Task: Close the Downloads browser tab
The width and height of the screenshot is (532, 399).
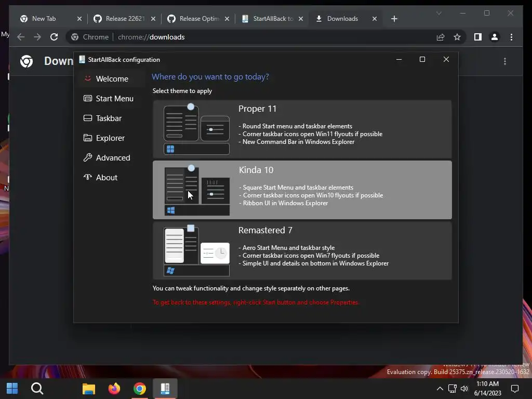Action: tap(375, 19)
